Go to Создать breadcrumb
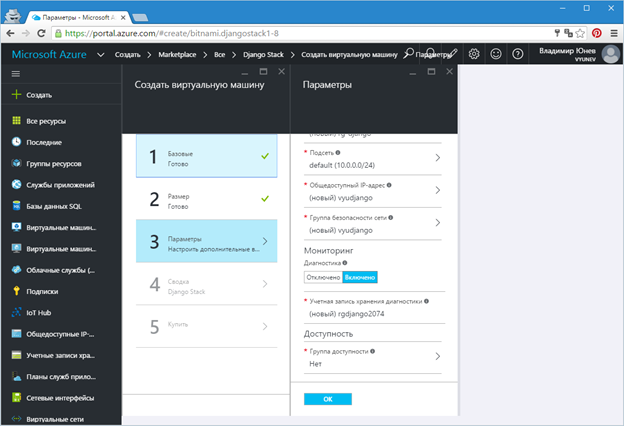The image size is (624, 426). [x=127, y=55]
